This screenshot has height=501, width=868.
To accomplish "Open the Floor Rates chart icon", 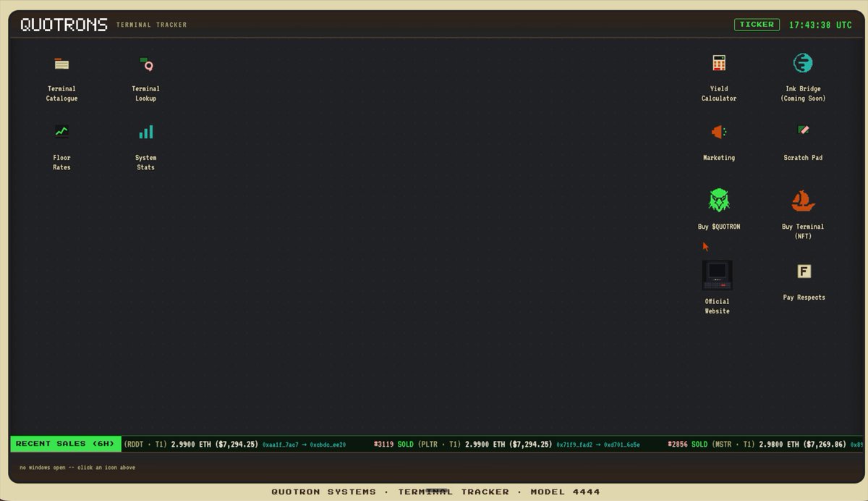I will click(x=61, y=132).
